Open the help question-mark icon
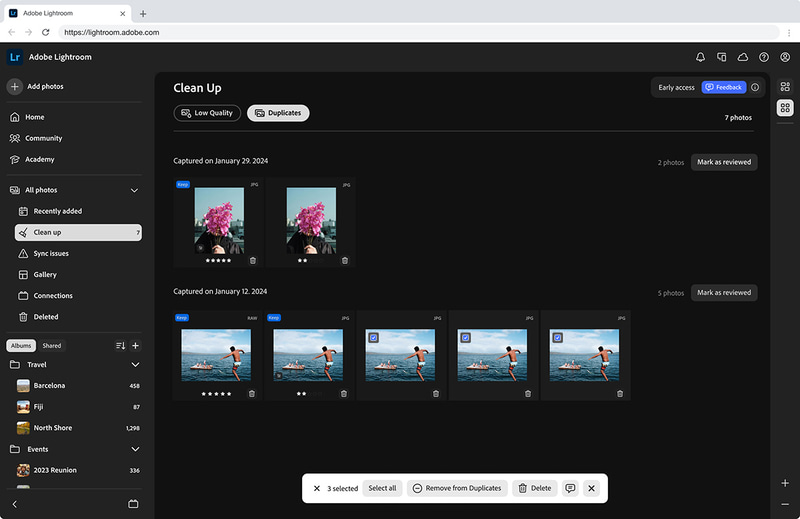The height and width of the screenshot is (519, 800). pyautogui.click(x=764, y=57)
